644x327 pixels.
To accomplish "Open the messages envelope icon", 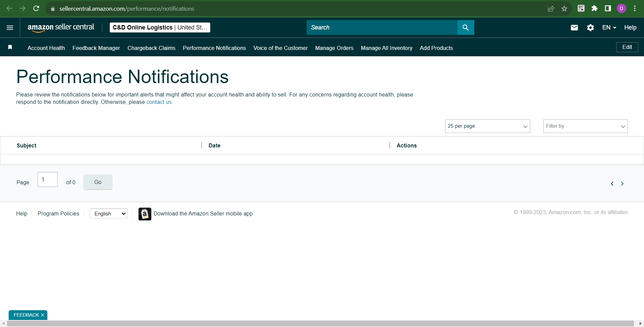I will click(x=574, y=27).
